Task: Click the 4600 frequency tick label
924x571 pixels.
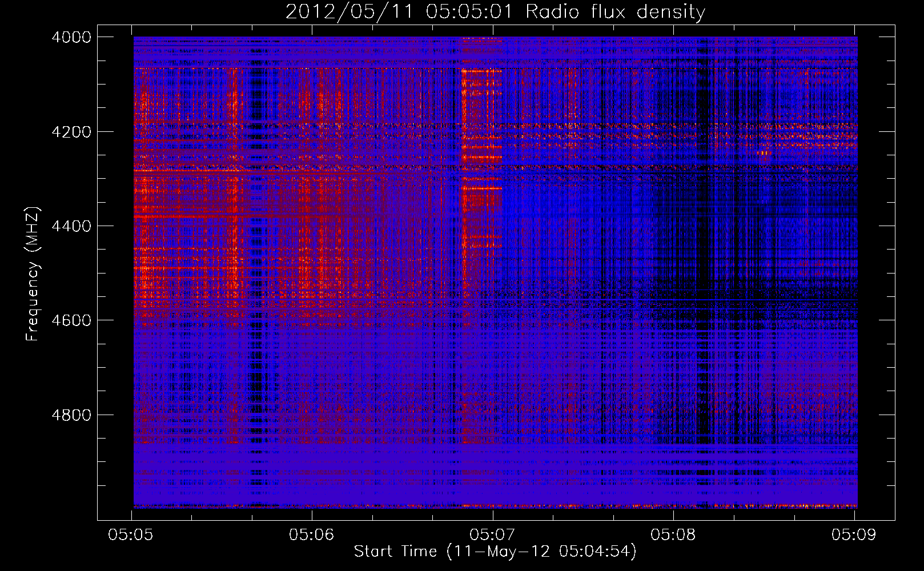Action: [71, 320]
